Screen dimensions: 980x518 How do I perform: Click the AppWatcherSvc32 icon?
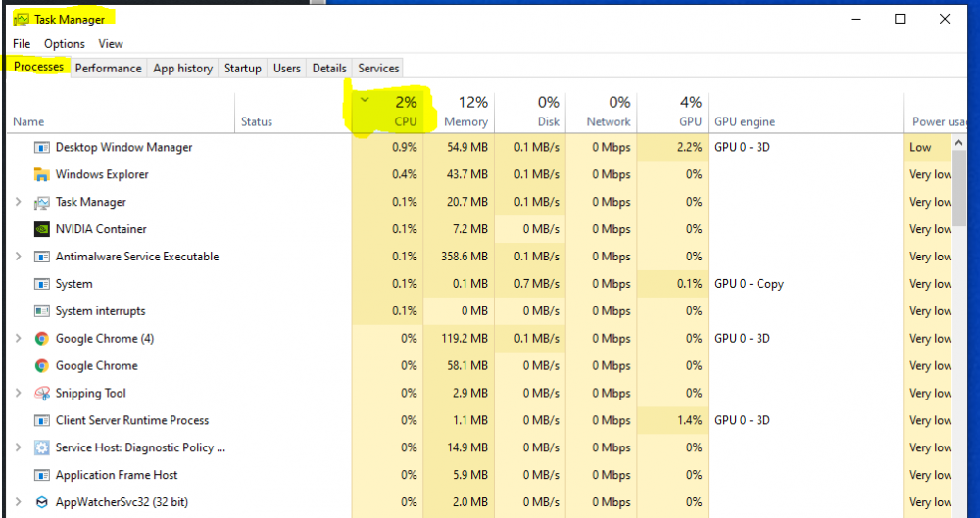[x=42, y=502]
